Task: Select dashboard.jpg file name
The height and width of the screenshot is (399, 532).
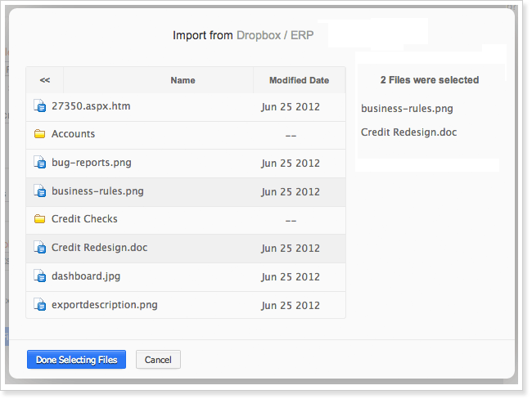Action: coord(86,276)
